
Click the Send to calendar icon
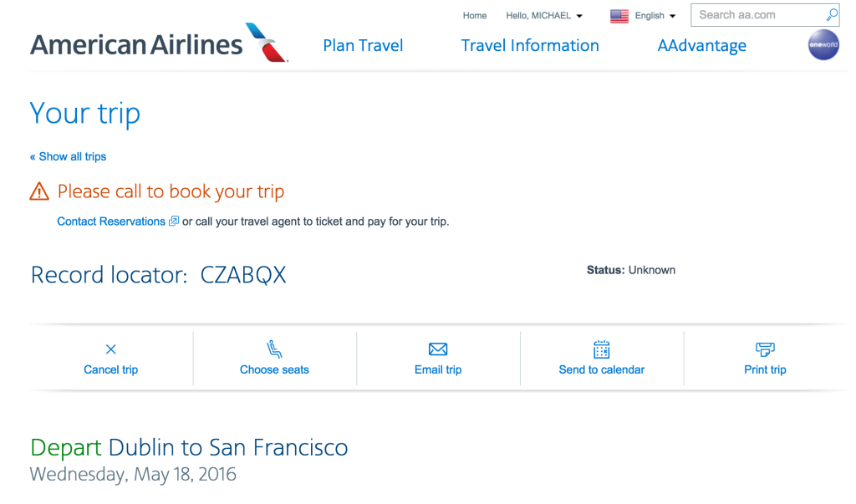tap(602, 349)
